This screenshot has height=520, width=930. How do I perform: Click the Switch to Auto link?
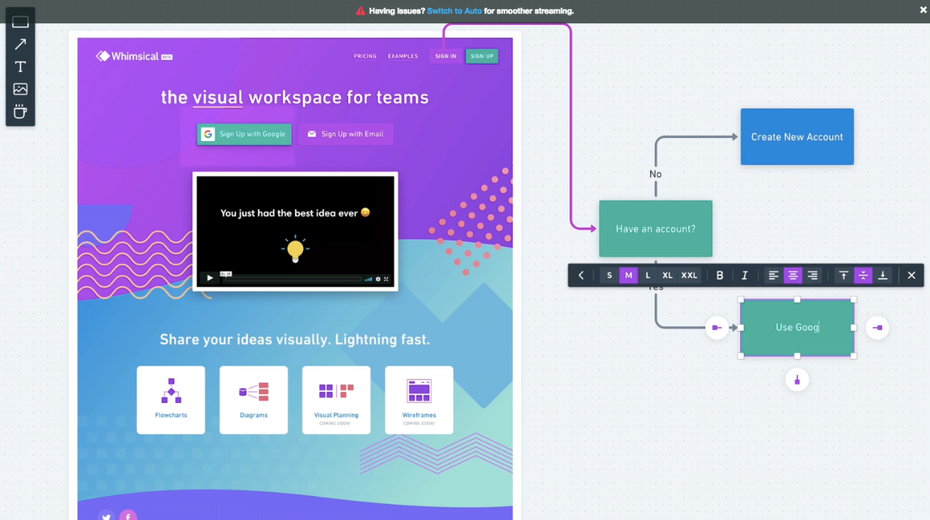(454, 11)
